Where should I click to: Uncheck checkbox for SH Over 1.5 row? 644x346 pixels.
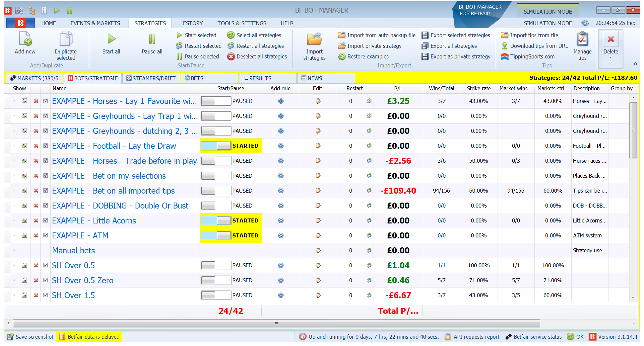[x=45, y=295]
